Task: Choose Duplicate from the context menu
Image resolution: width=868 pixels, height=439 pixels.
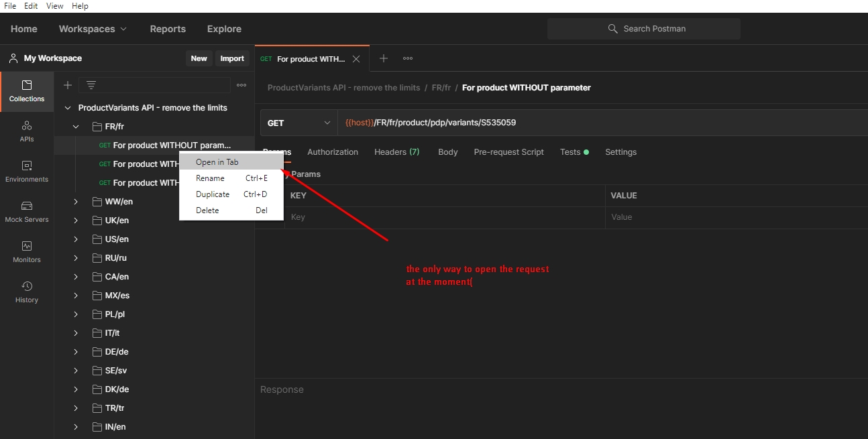Action: 212,194
